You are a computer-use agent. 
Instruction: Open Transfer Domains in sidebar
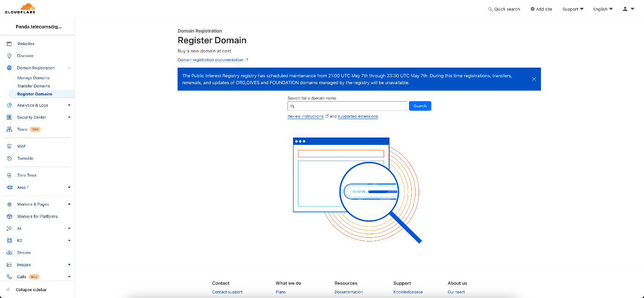(x=34, y=86)
